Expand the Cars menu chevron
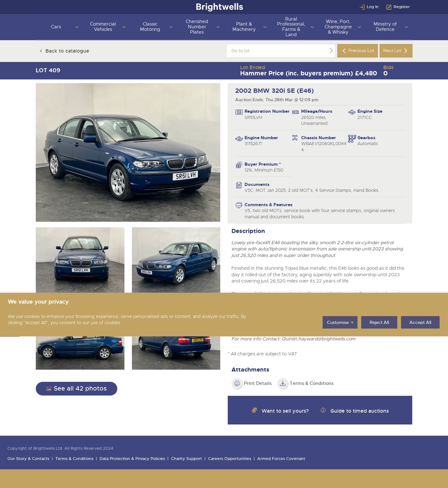The width and height of the screenshot is (448, 488). (x=77, y=27)
